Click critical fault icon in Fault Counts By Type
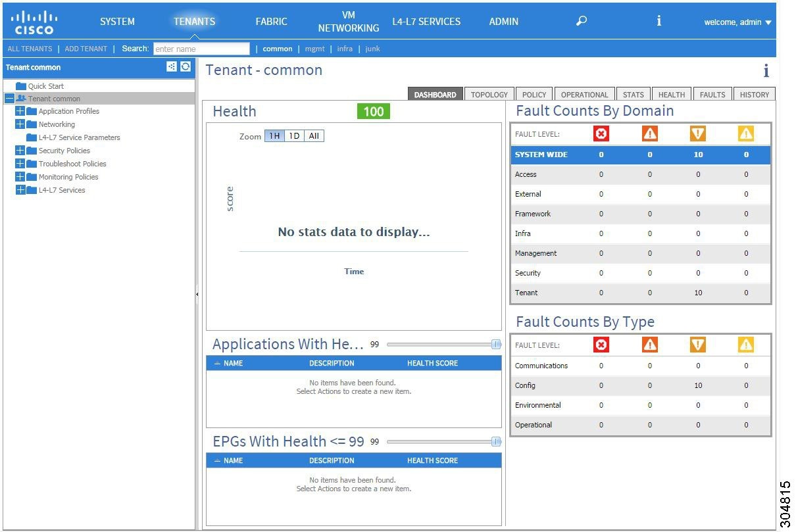The width and height of the screenshot is (796, 532). click(601, 345)
